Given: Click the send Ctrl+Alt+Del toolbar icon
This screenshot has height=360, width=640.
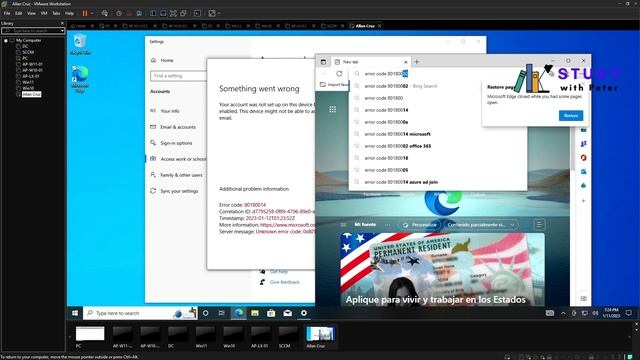Looking at the screenshot, I should pos(105,13).
